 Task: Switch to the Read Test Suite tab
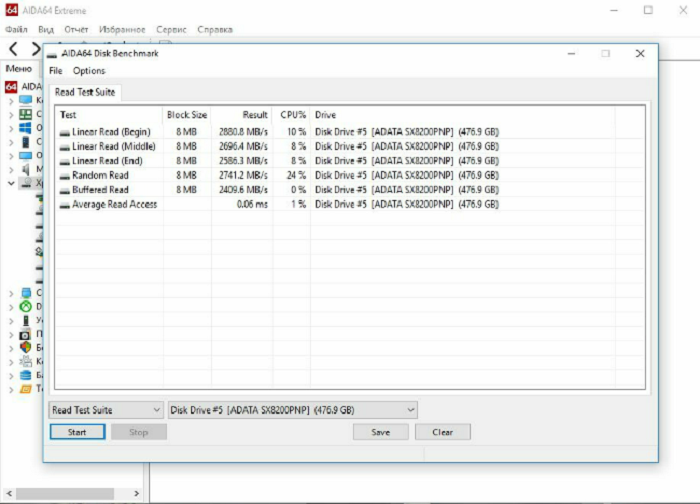coord(85,92)
